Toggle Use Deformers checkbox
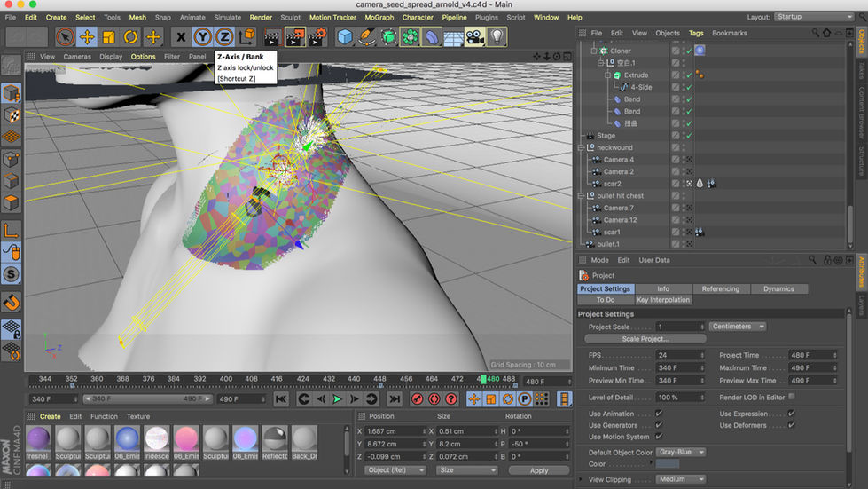This screenshot has width=868, height=489. [x=792, y=425]
